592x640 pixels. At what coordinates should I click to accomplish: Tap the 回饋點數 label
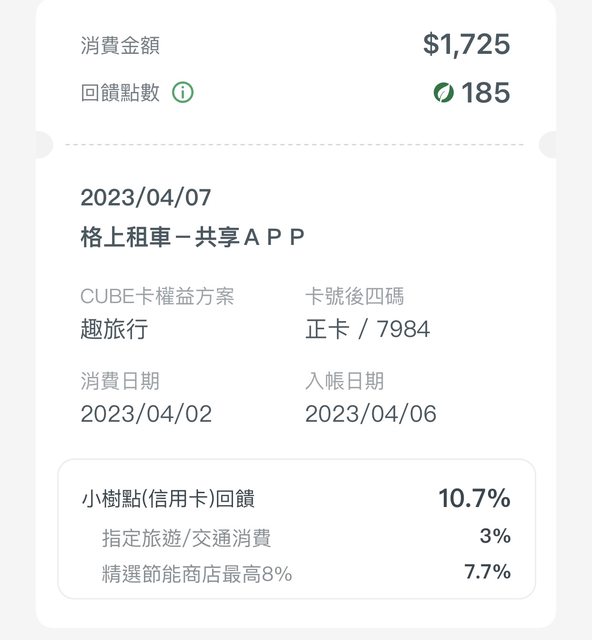click(120, 92)
